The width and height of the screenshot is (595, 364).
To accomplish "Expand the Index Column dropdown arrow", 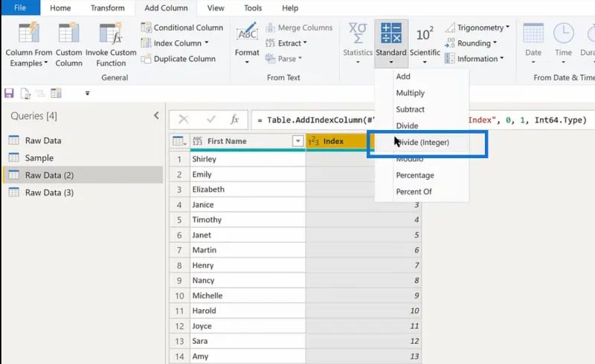I will tap(207, 43).
